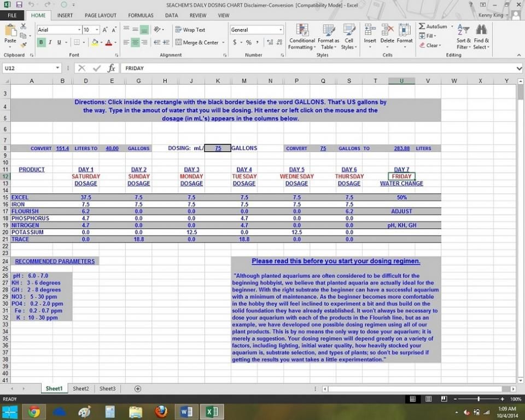
Task: Open Cell Styles gallery
Action: pyautogui.click(x=349, y=37)
